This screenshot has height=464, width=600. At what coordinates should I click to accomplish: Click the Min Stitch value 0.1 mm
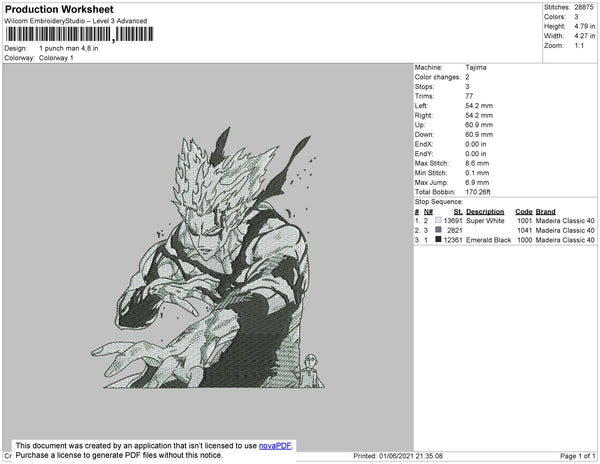(477, 173)
